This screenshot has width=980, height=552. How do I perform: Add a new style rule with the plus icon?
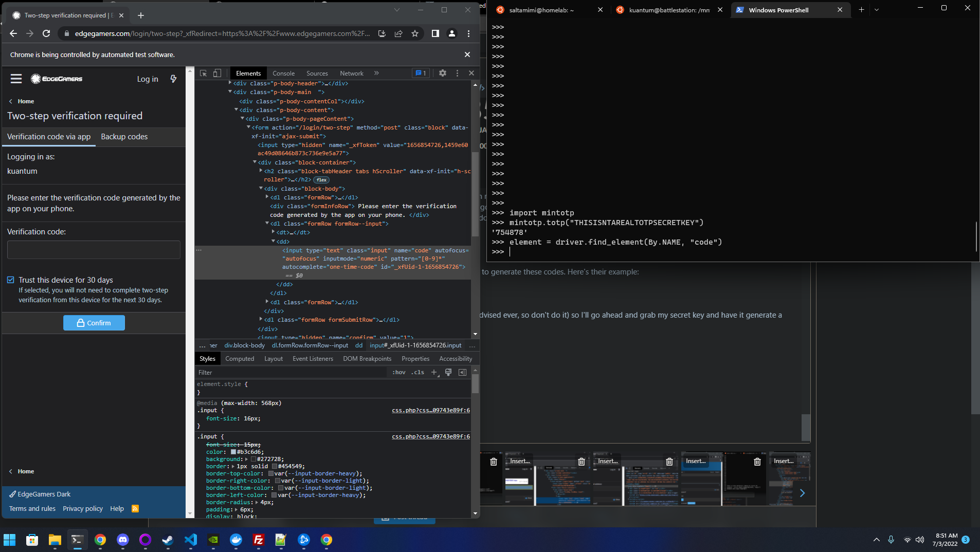[x=434, y=373]
